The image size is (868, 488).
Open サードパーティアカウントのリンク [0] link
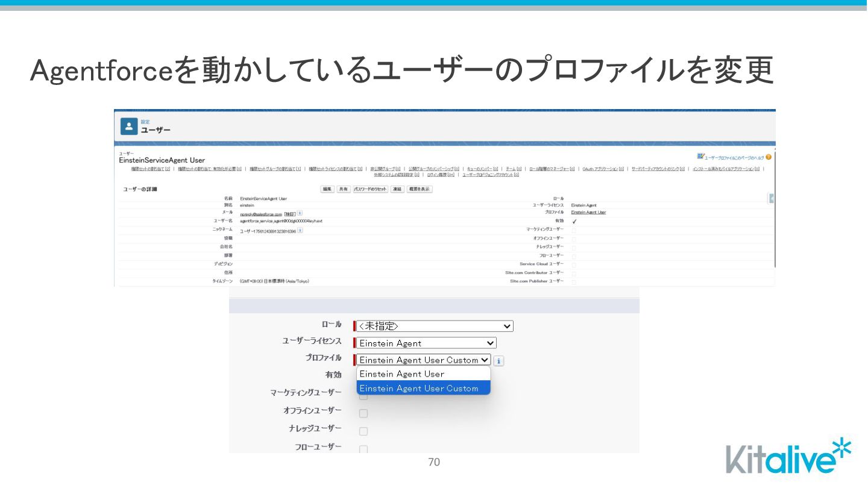[658, 169]
